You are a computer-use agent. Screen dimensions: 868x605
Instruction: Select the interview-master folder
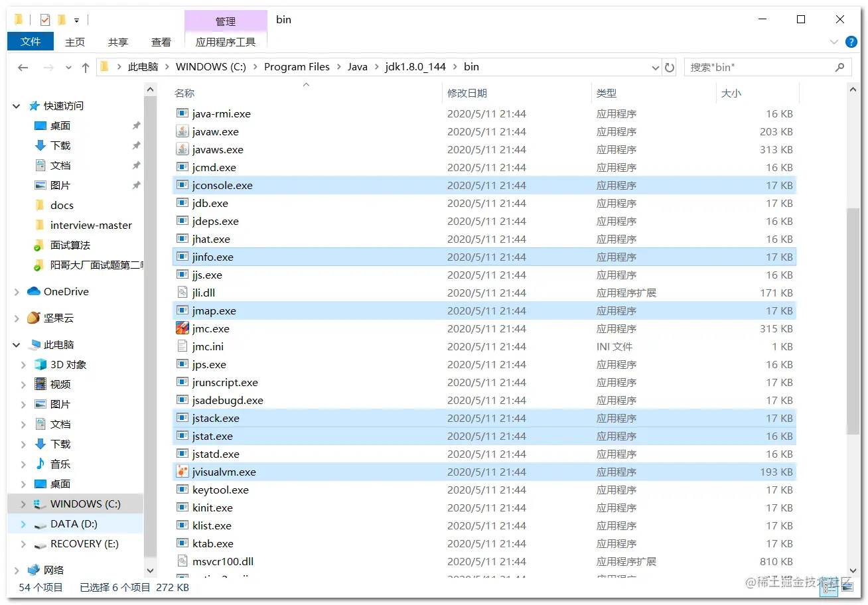(91, 226)
